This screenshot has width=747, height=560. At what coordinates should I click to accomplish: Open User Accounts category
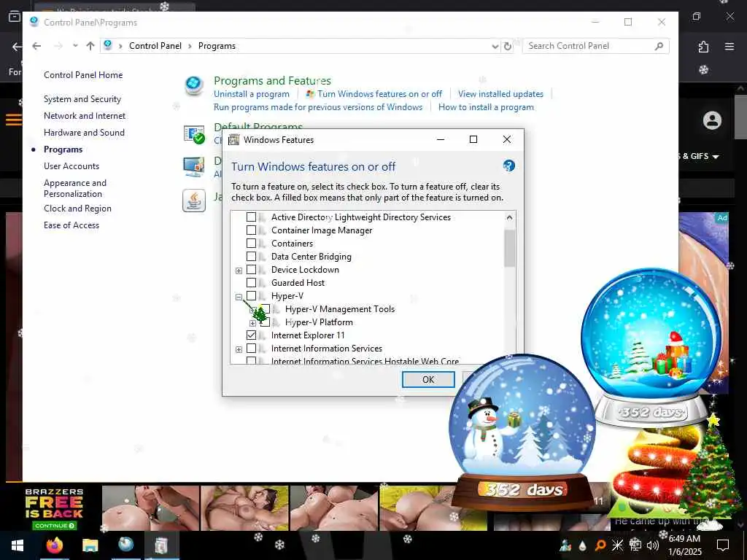71,166
